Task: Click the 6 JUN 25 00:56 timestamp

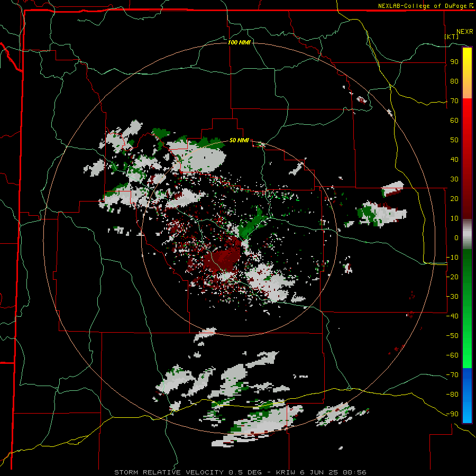Action: (333, 472)
